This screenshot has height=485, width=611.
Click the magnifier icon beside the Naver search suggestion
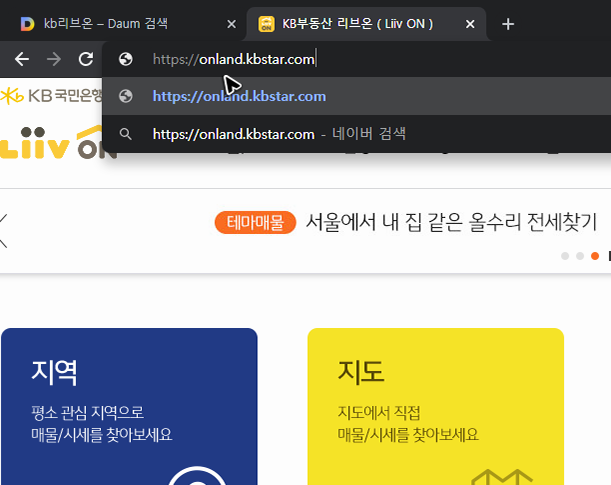125,134
